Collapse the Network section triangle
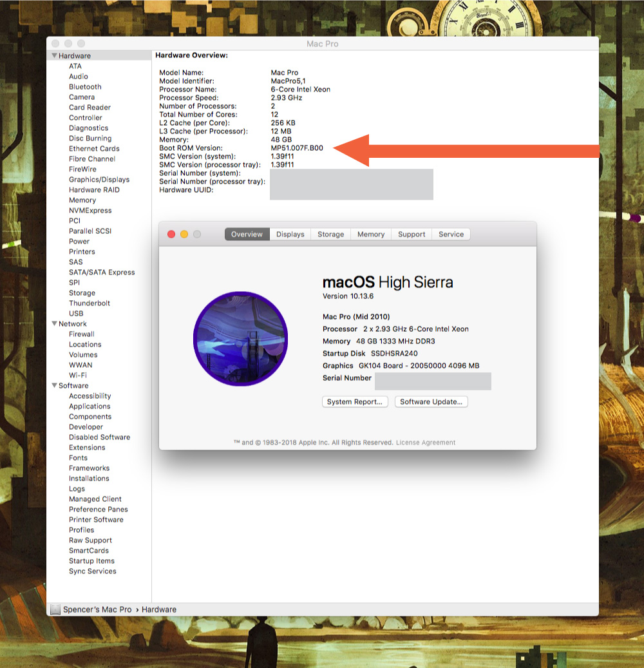The width and height of the screenshot is (644, 668). pos(55,324)
